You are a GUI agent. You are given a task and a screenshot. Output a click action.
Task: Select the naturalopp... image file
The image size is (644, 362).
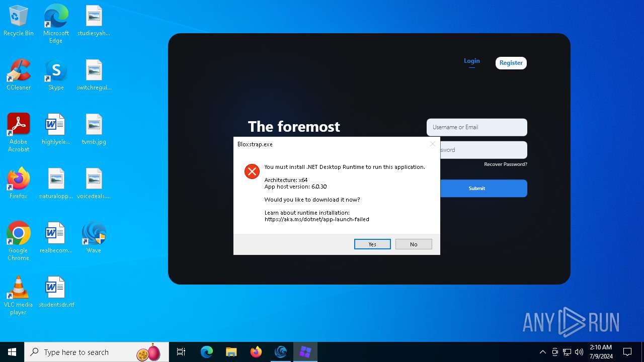(56, 184)
